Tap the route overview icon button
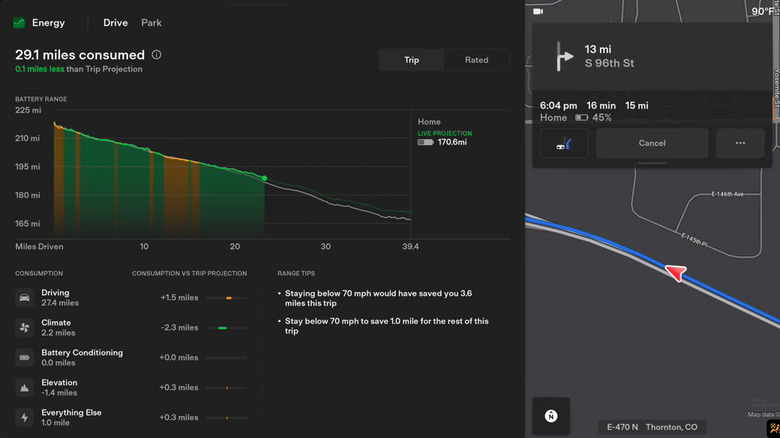The width and height of the screenshot is (780, 438). 564,143
